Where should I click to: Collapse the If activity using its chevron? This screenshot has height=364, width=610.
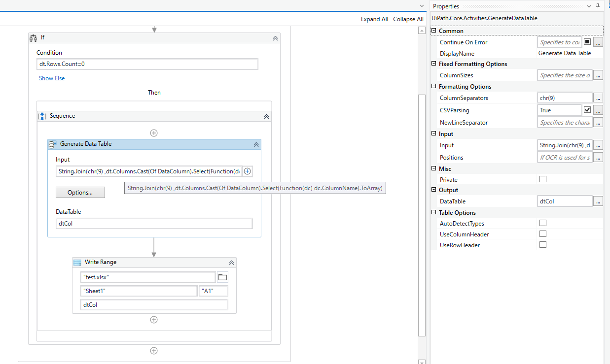[x=276, y=37]
